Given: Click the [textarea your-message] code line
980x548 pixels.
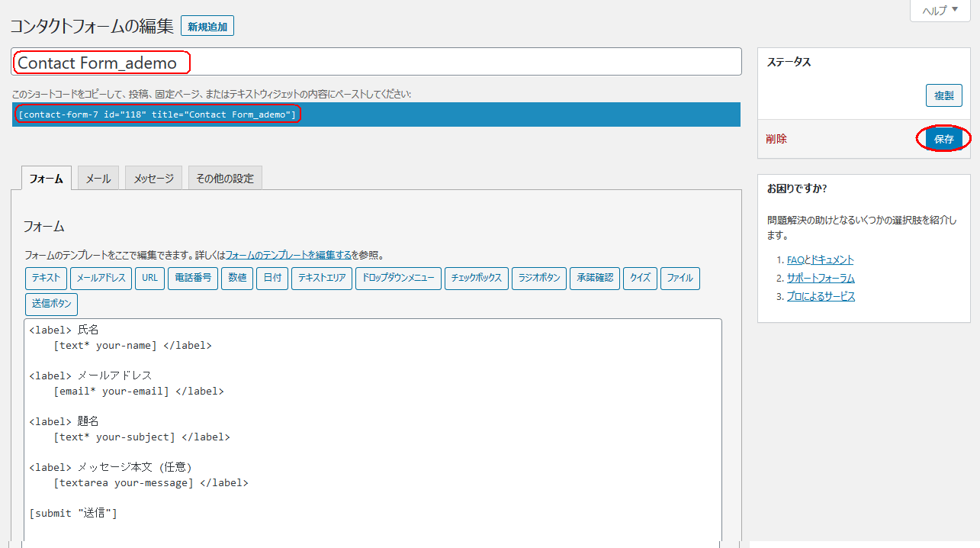Looking at the screenshot, I should pyautogui.click(x=151, y=482).
